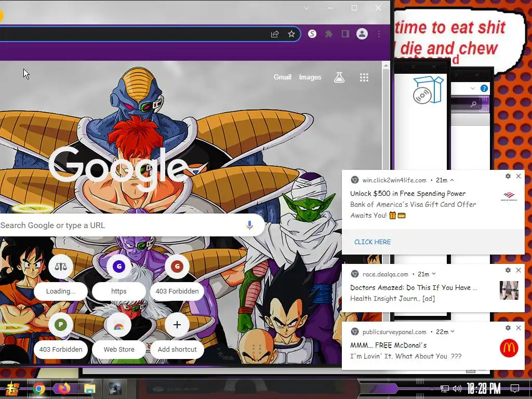
Task: Open the https shortcut tile
Action: [119, 276]
